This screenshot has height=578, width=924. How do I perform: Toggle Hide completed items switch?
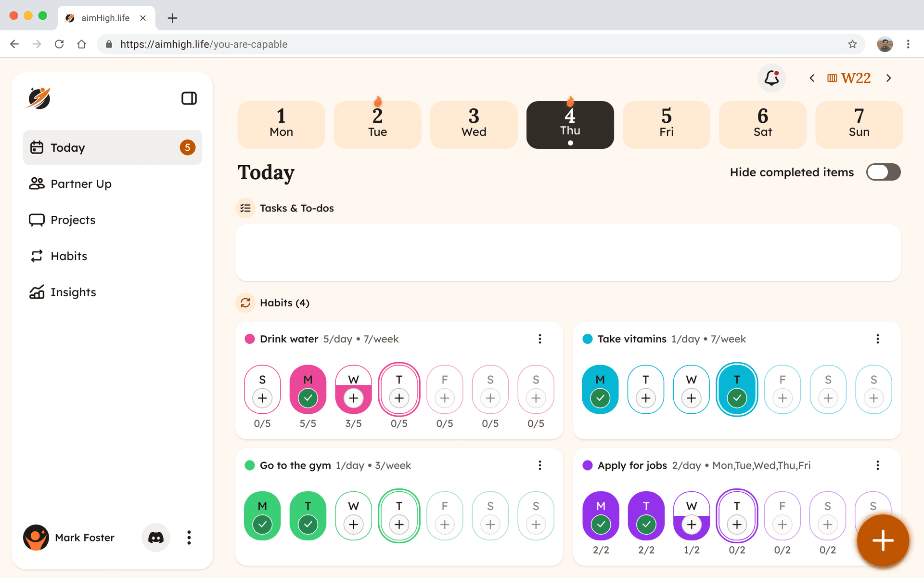[x=883, y=172]
